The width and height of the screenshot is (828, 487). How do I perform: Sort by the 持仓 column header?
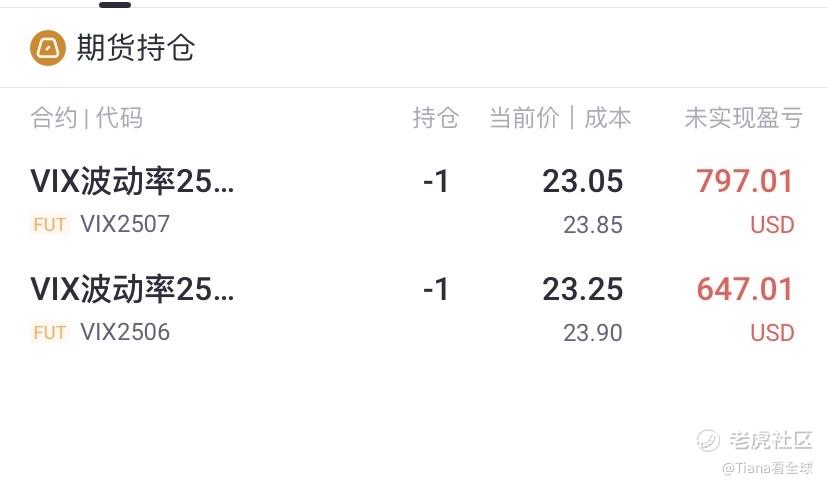pyautogui.click(x=436, y=117)
